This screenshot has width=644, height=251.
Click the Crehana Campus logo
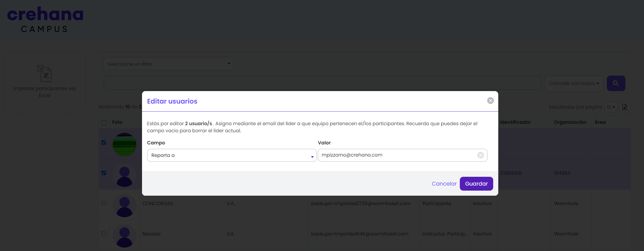click(x=45, y=20)
